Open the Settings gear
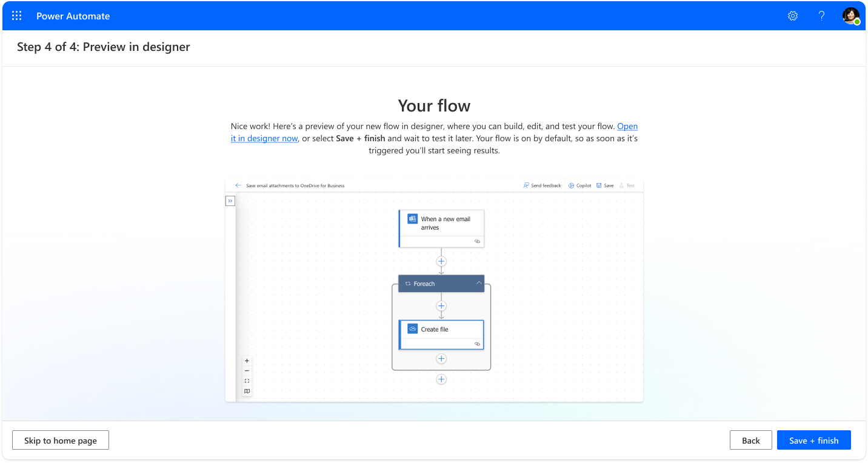The width and height of the screenshot is (868, 463). click(793, 16)
